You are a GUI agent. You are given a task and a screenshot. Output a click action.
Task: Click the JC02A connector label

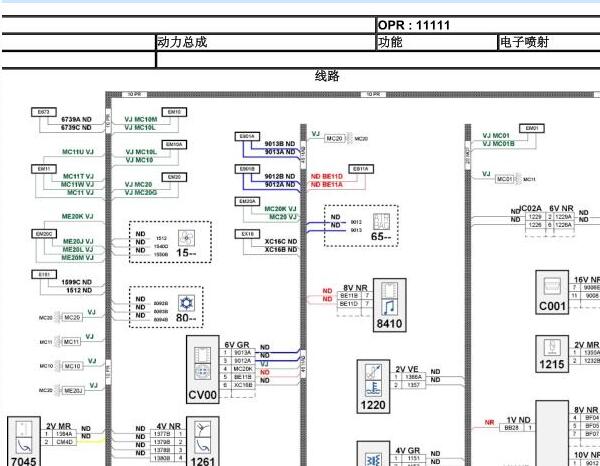[530, 209]
